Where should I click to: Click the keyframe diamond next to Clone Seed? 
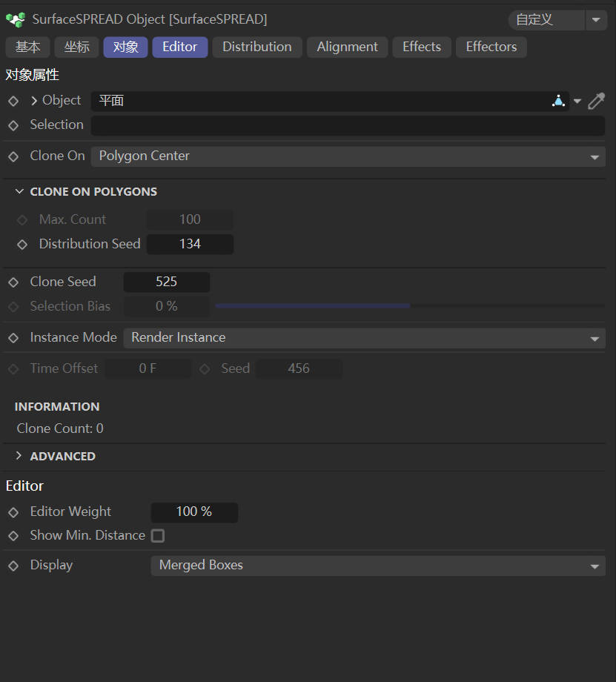[x=13, y=282]
